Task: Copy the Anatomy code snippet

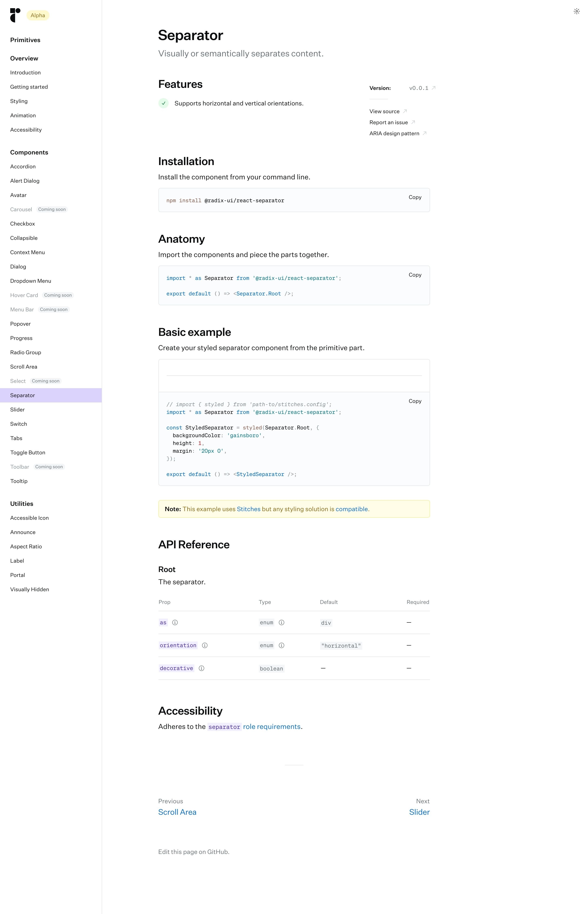Action: click(415, 275)
